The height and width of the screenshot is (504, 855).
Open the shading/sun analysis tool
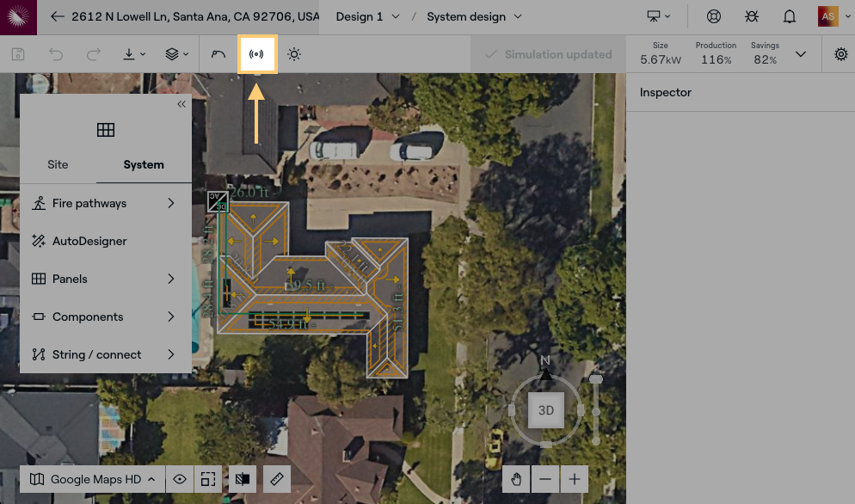pos(293,54)
